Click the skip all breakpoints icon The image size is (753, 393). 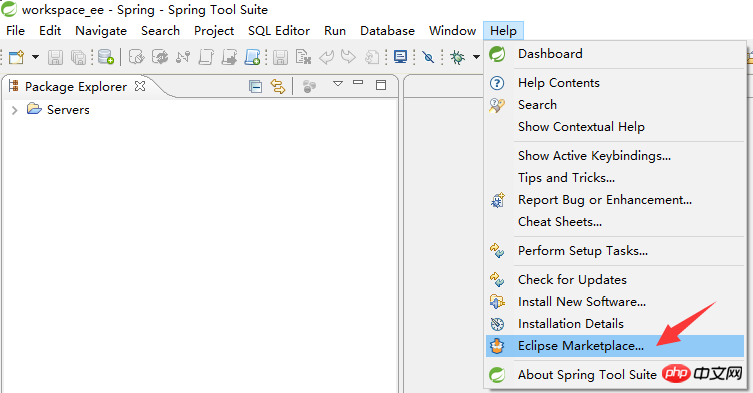tap(428, 57)
